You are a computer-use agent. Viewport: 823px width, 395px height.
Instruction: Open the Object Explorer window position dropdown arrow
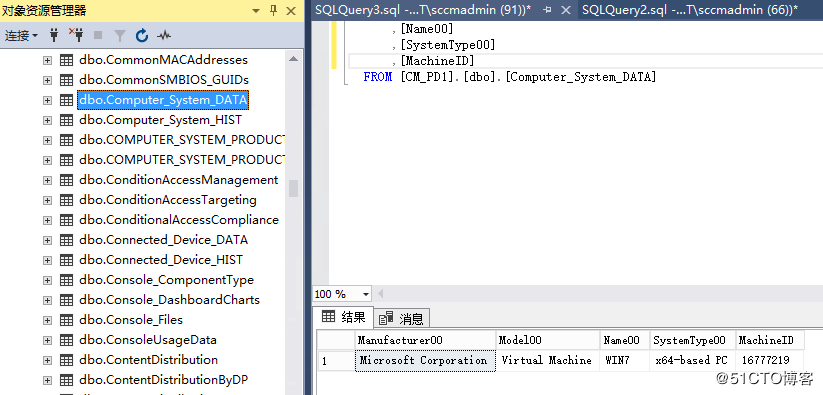(x=256, y=10)
